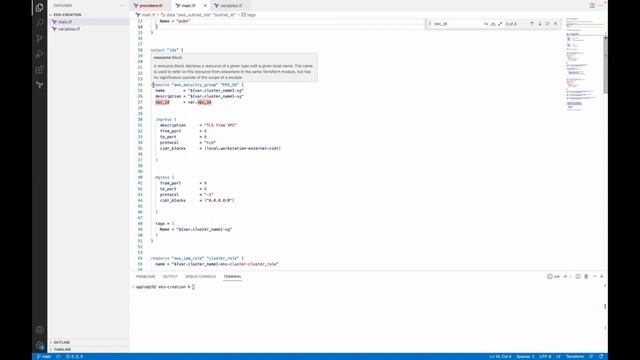Click the tags breadcrumb item
Viewport: 640px width, 360px height.
(x=249, y=15)
